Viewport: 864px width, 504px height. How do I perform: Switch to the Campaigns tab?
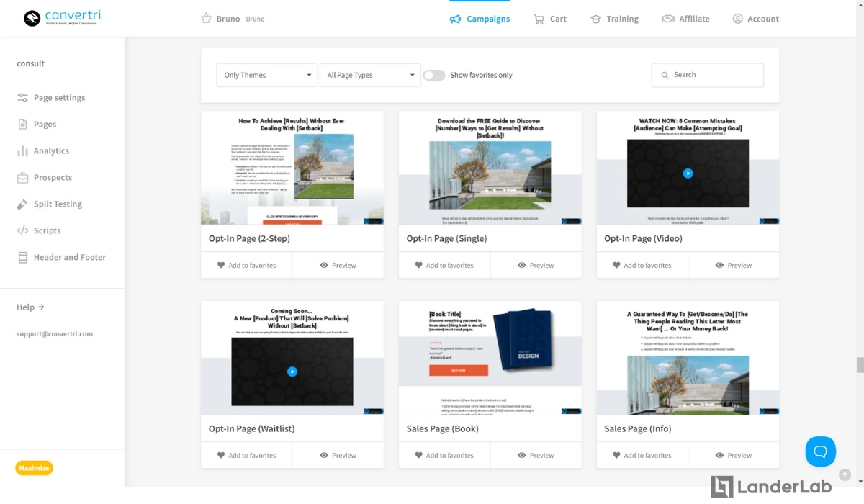pos(480,19)
